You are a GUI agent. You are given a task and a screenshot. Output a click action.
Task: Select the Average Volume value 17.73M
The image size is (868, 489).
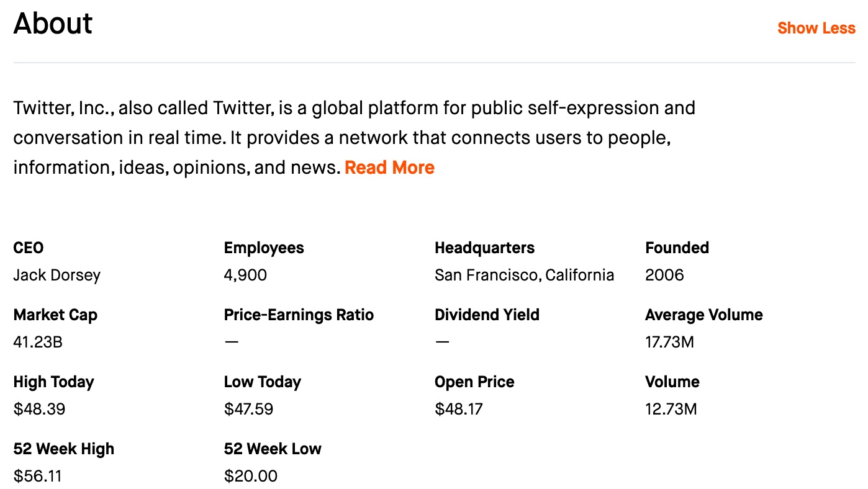[670, 342]
